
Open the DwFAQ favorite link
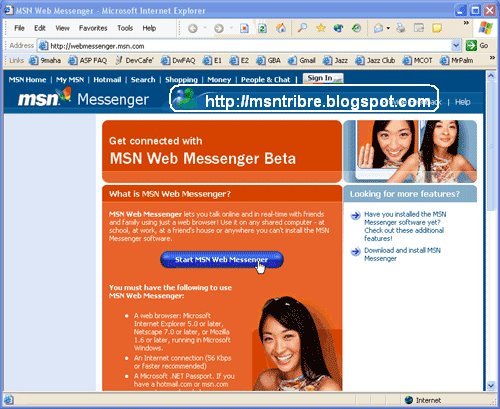click(178, 60)
